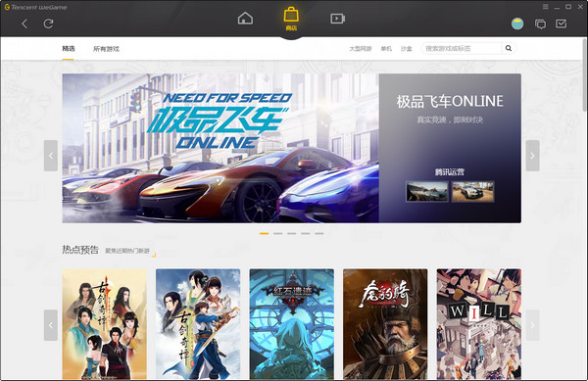Screen dimensions: 588x381
Task: Open the first banner preview screenshot
Action: [426, 191]
